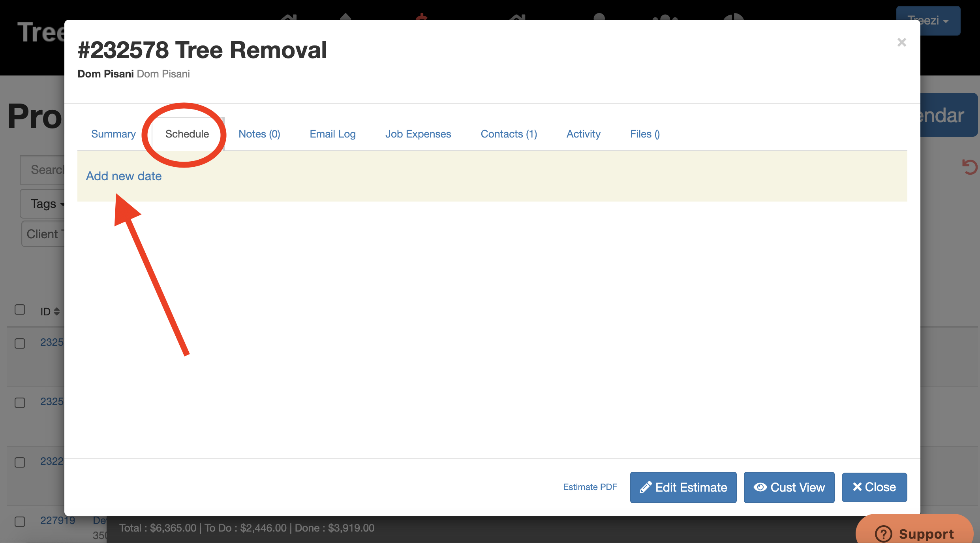Open the Estimate PDF link
The height and width of the screenshot is (543, 980).
click(x=590, y=487)
